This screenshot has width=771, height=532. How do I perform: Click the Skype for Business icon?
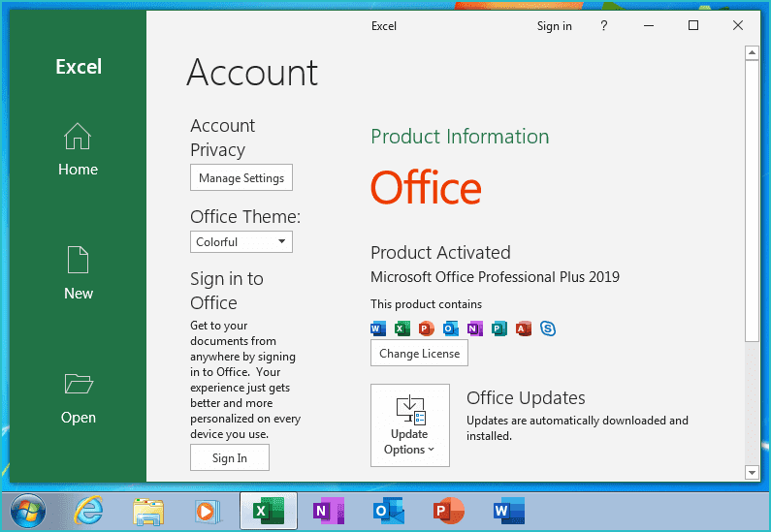coord(548,329)
